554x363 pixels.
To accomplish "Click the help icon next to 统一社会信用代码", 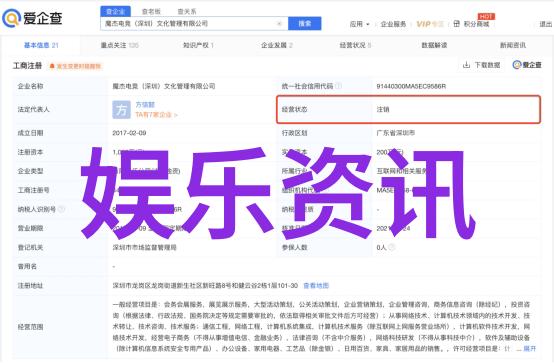I will pos(338,86).
